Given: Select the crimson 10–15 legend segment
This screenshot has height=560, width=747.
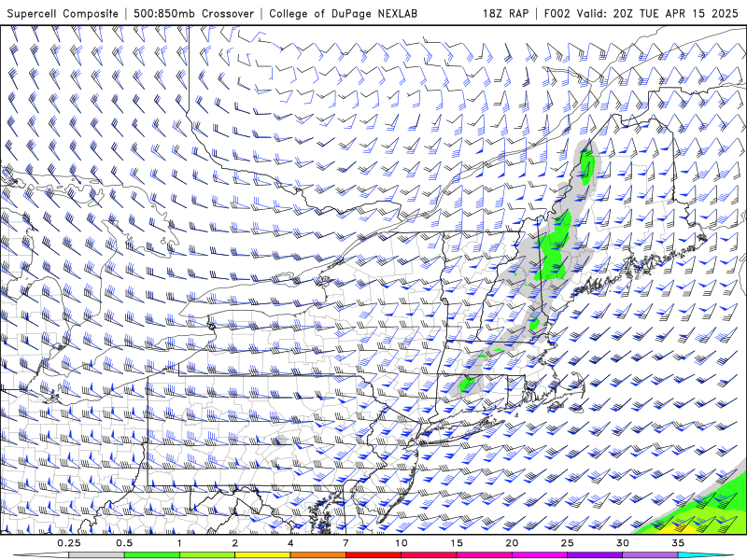Looking at the screenshot, I should pyautogui.click(x=429, y=555).
